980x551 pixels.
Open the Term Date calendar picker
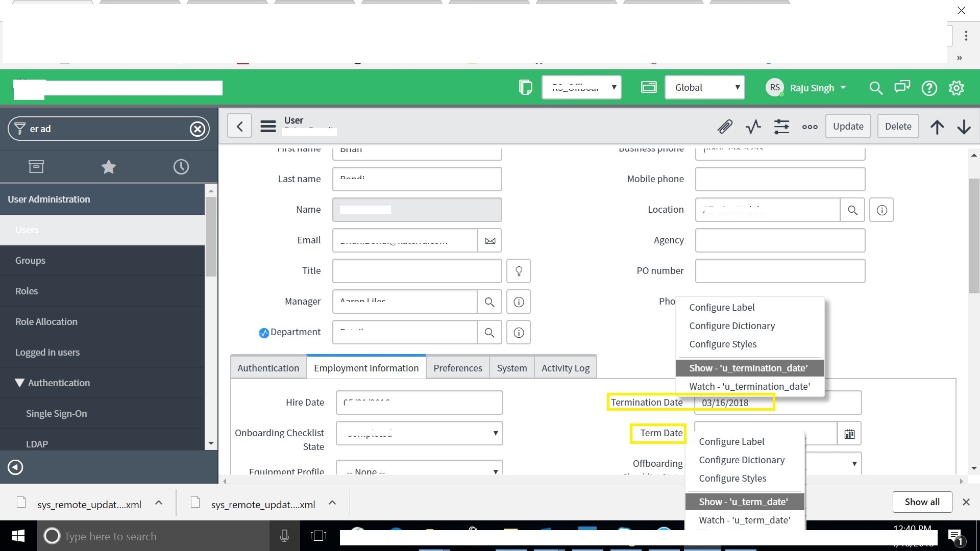coord(849,434)
